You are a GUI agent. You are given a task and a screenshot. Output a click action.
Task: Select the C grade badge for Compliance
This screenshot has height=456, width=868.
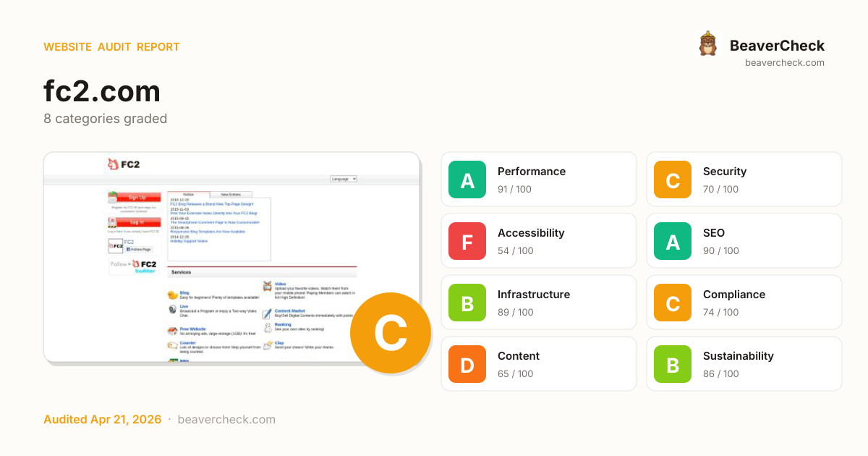(x=673, y=303)
